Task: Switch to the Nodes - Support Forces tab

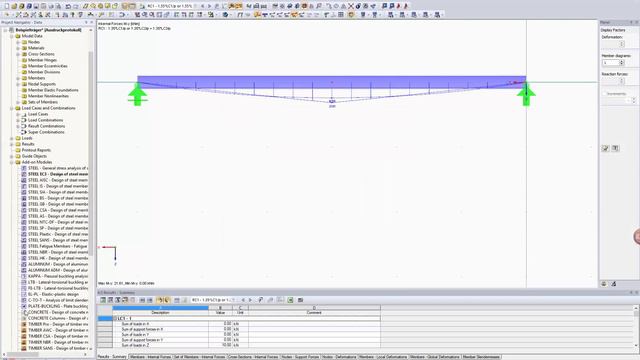Action: point(301,357)
